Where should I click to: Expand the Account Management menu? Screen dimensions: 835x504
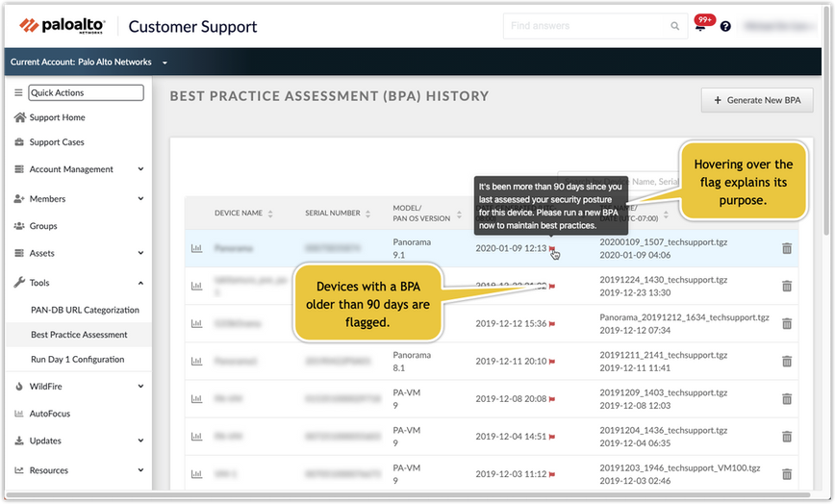point(140,169)
